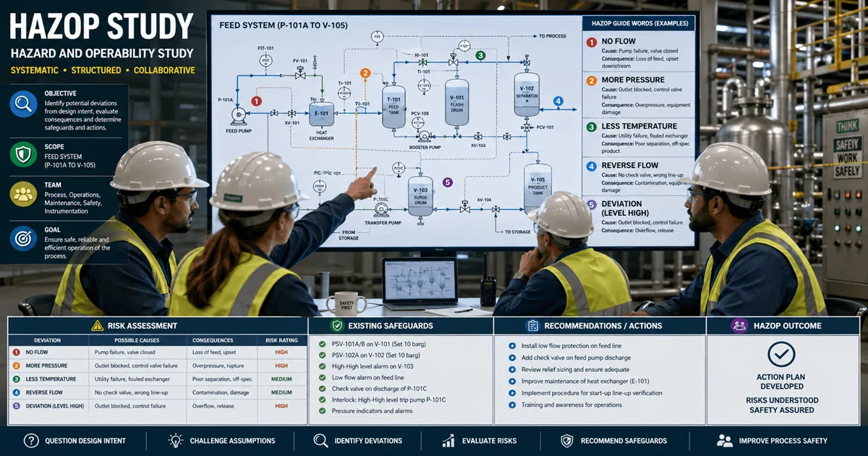Click the HIGH rating in the NO FLOW row
Viewport: 868px width, 456px height.
pos(281,352)
